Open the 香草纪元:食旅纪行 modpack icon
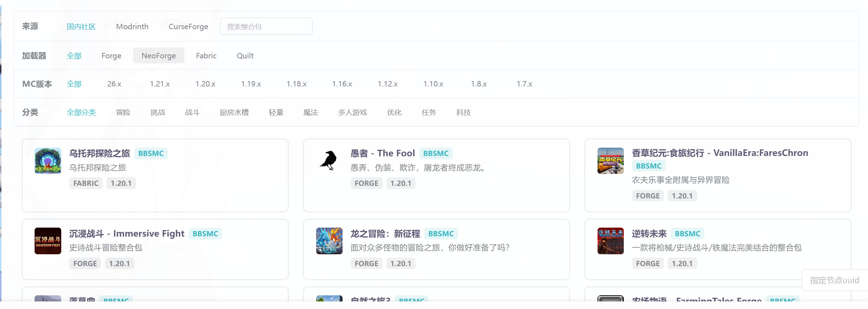The height and width of the screenshot is (309, 868). [610, 161]
